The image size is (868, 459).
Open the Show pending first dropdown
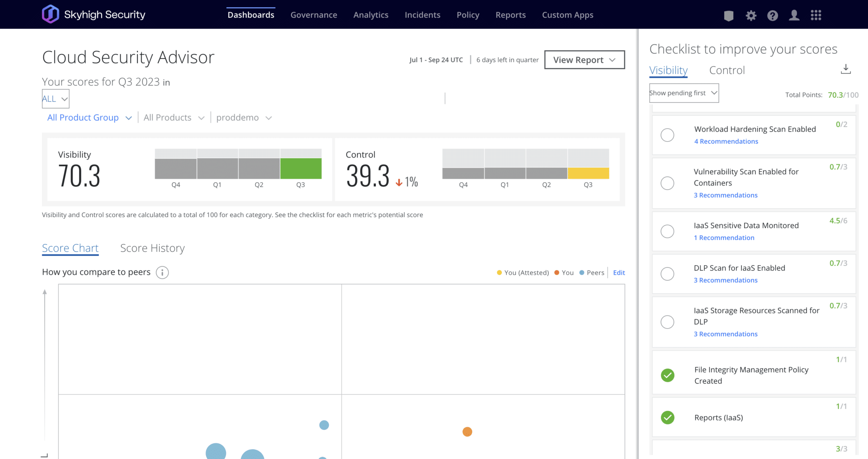pos(684,93)
